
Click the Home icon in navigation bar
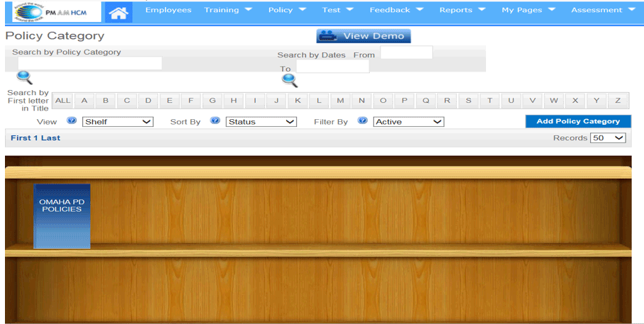pyautogui.click(x=119, y=12)
